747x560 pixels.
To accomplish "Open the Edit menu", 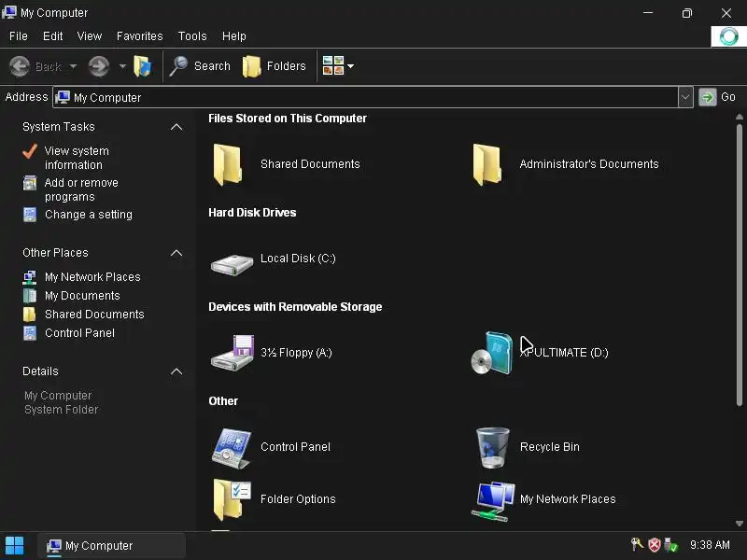I will (52, 36).
